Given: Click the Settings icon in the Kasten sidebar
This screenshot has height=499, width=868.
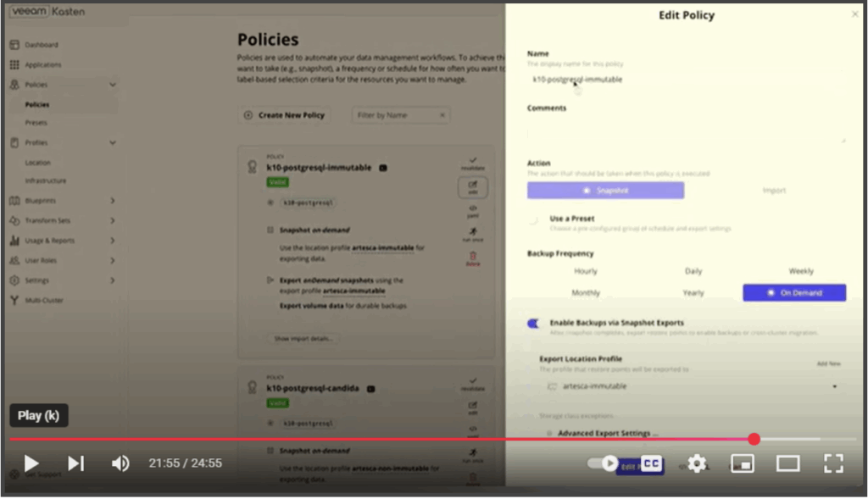Looking at the screenshot, I should coord(14,280).
